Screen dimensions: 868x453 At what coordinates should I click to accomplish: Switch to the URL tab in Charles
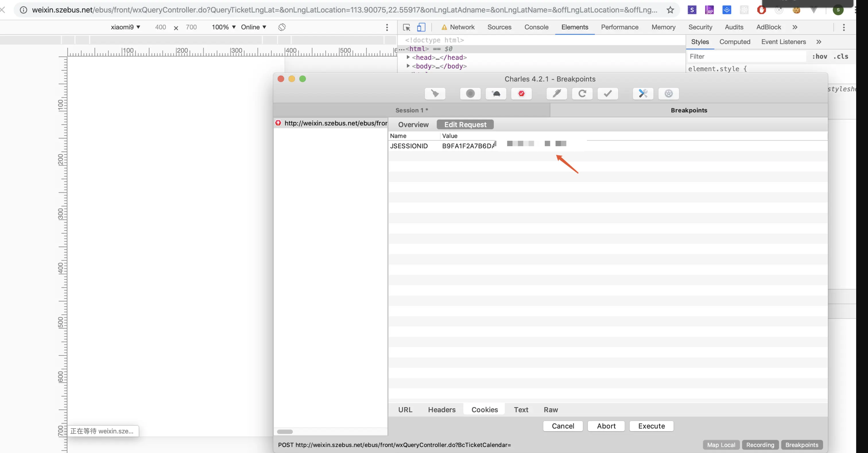(405, 410)
